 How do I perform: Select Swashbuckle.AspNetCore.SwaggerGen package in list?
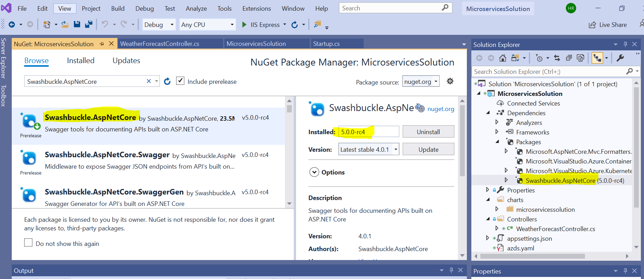[x=148, y=195]
